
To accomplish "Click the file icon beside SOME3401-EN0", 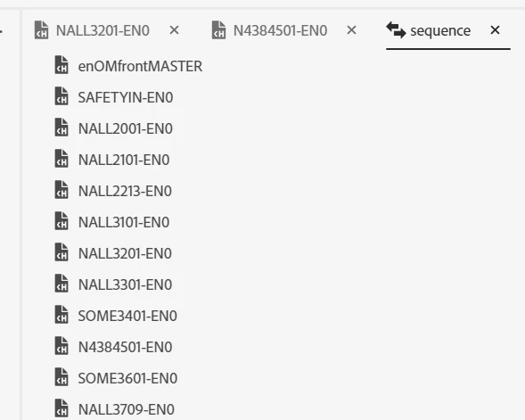I will point(62,314).
